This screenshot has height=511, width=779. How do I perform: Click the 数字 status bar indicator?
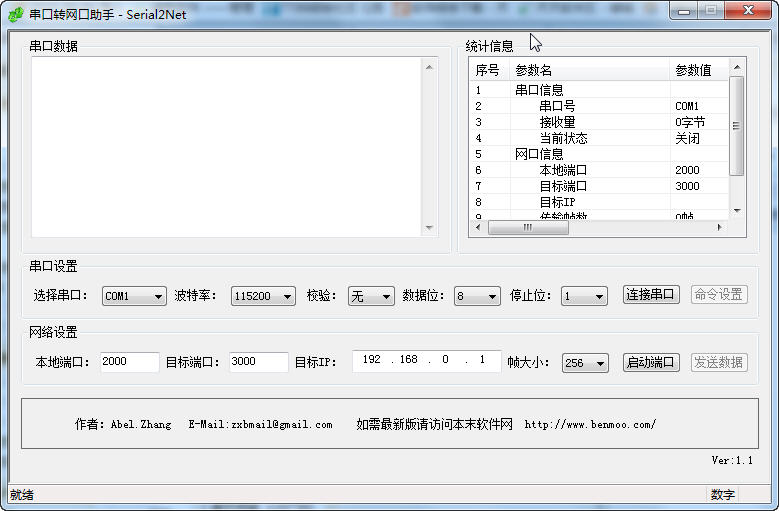722,495
